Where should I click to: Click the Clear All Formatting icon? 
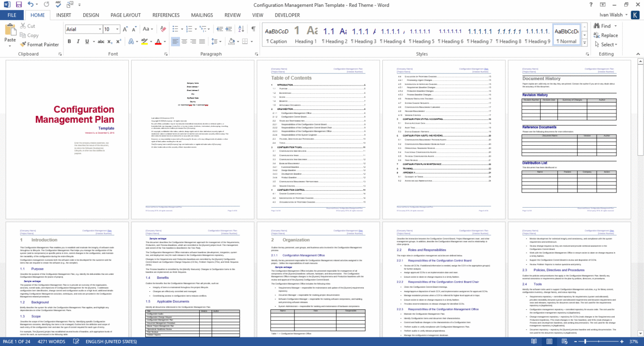coord(163,28)
